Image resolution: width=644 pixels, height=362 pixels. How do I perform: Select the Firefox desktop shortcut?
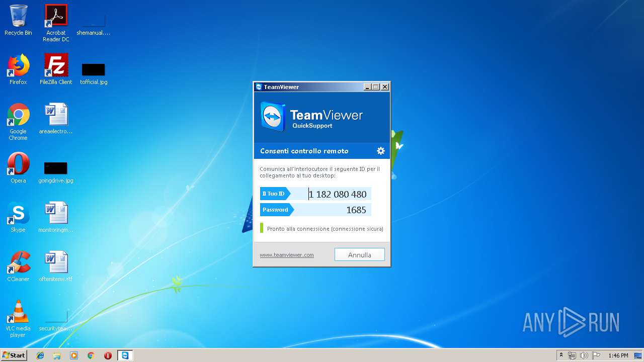click(18, 69)
